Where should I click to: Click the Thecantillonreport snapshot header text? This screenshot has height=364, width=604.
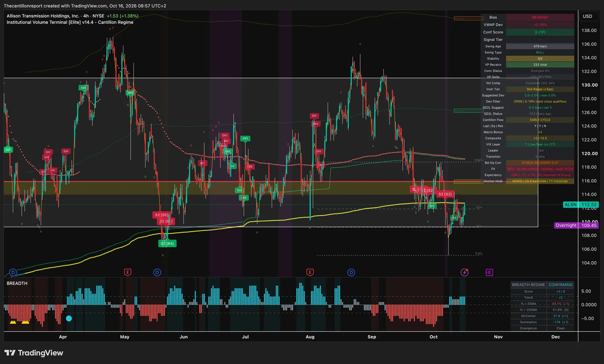(85, 6)
